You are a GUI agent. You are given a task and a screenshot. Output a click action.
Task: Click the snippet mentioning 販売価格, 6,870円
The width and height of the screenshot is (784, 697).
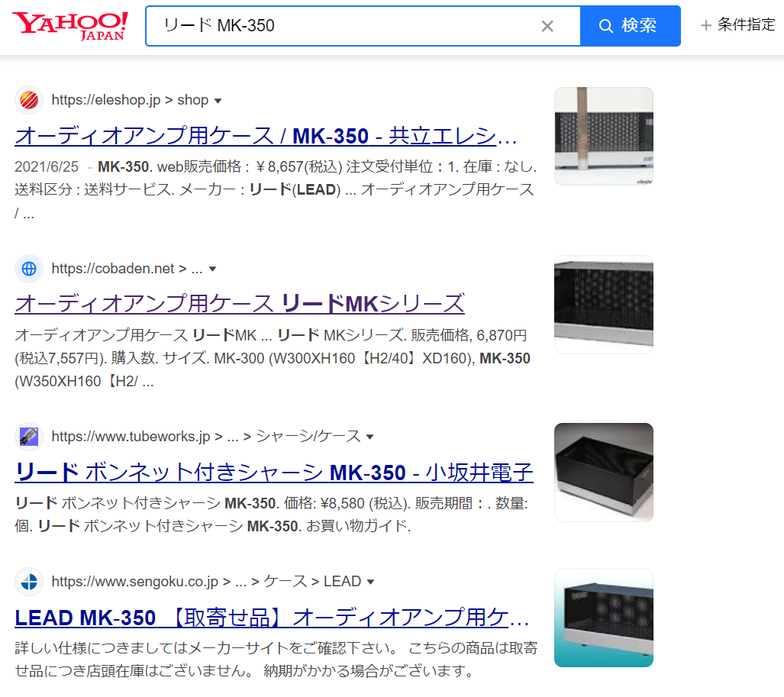pos(273,358)
